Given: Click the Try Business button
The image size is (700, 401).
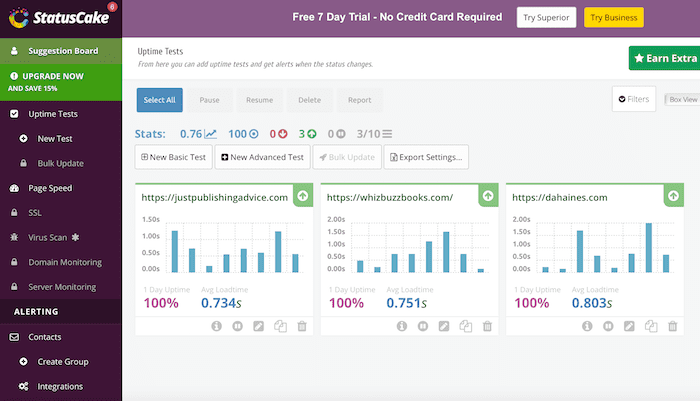Looking at the screenshot, I should pos(613,17).
